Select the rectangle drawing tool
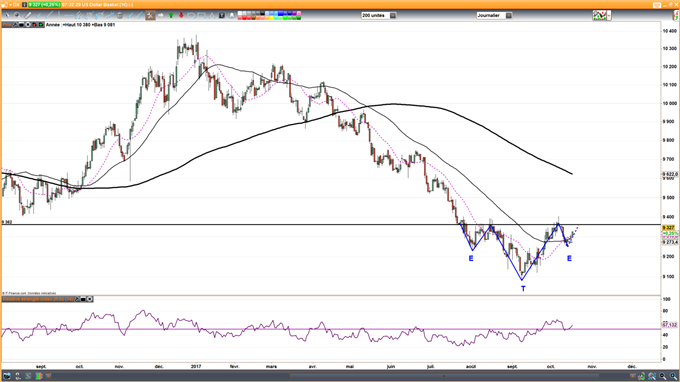Image resolution: width=680 pixels, height=382 pixels. [202, 15]
